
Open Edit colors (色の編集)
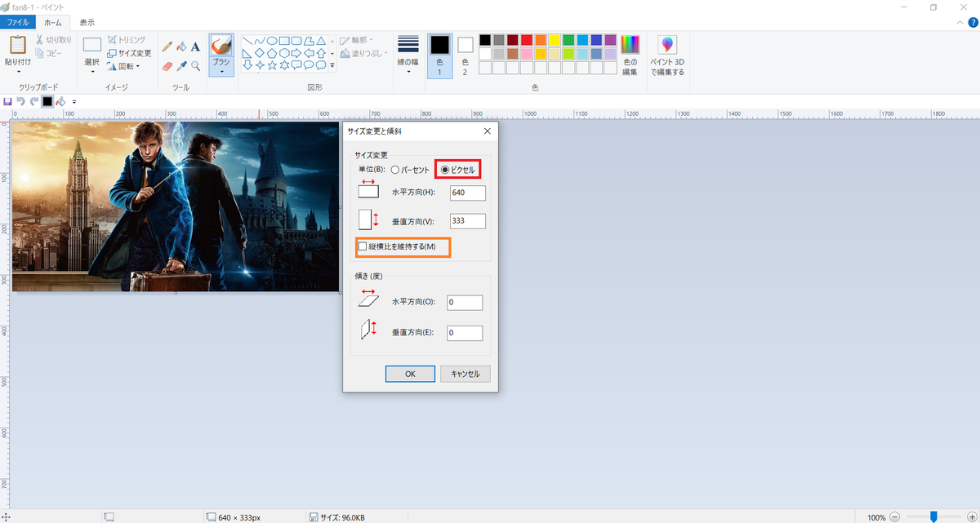[630, 55]
